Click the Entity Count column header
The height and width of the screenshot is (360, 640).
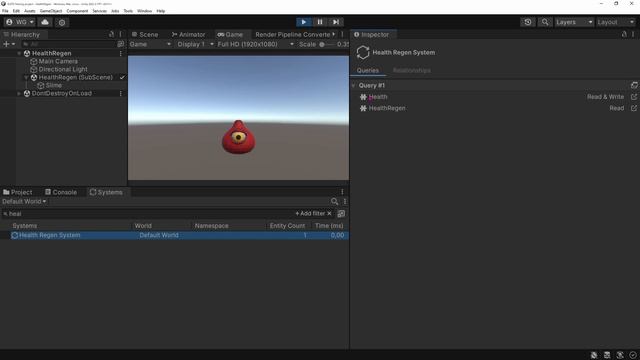(287, 226)
